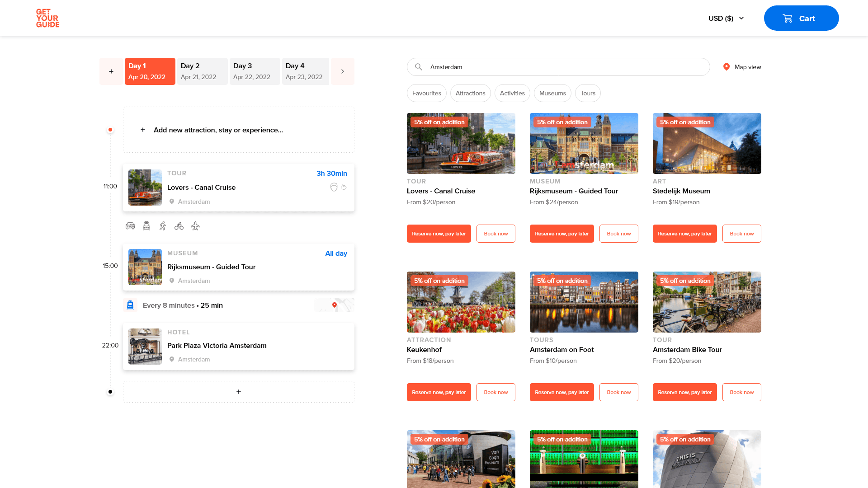Toggle the Favourites filter chip
This screenshot has width=868, height=488.
tap(426, 93)
